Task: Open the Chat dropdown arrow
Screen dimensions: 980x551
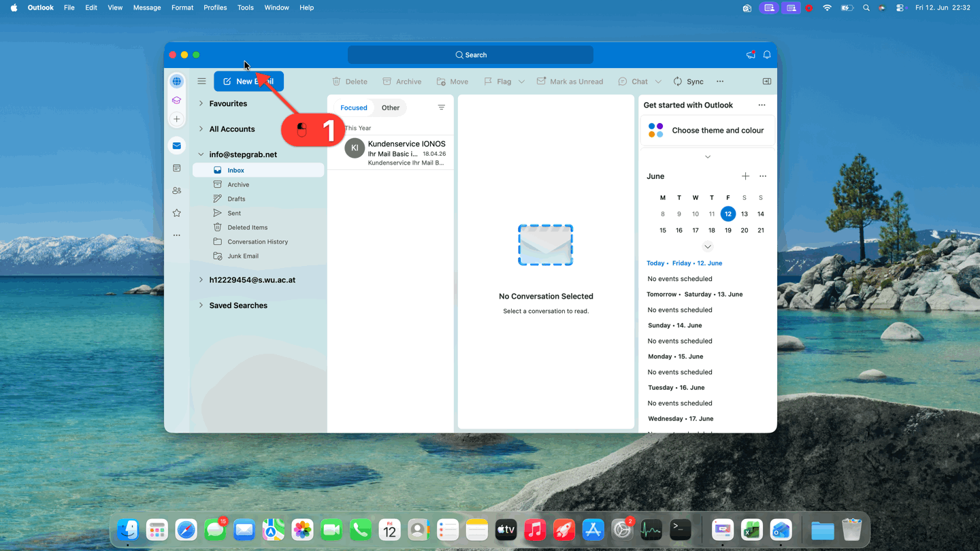Action: click(658, 82)
